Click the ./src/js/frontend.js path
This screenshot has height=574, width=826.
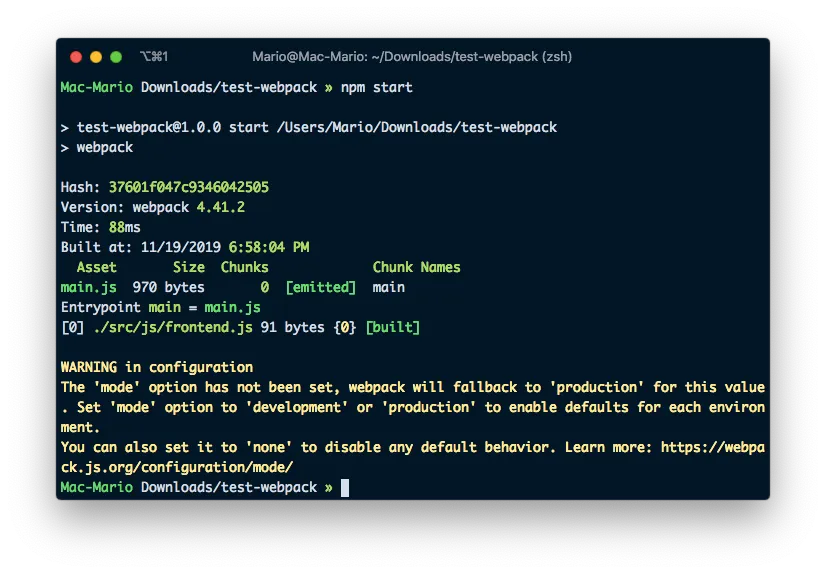(173, 327)
